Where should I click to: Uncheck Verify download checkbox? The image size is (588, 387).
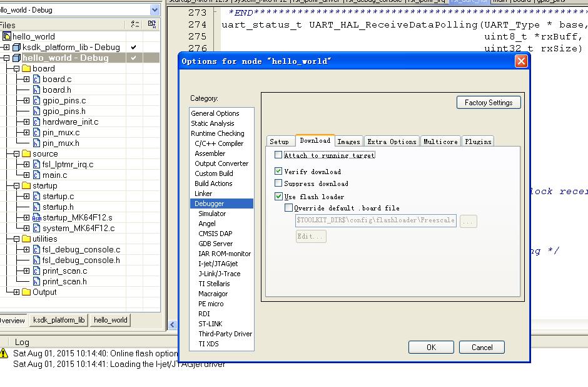point(278,171)
